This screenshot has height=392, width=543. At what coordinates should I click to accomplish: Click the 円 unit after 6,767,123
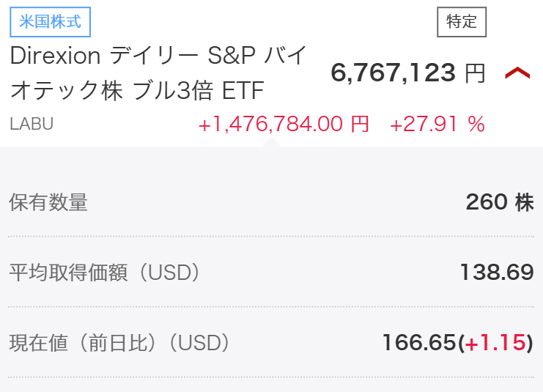[475, 73]
